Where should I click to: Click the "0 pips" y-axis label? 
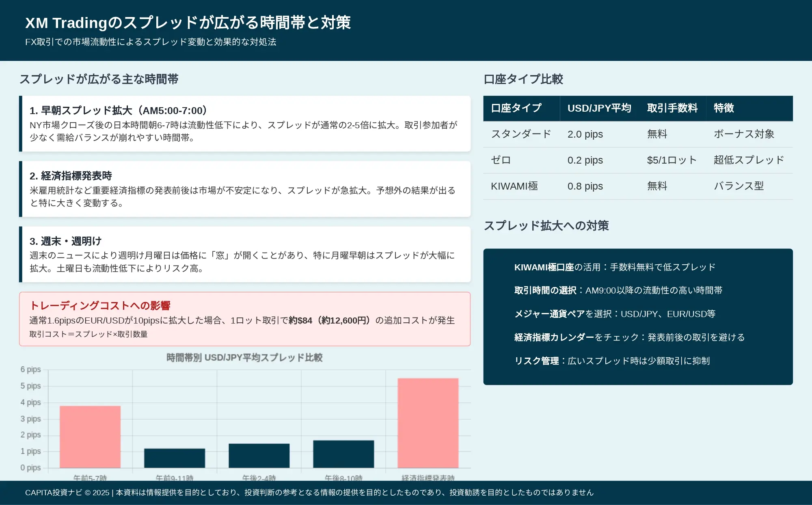tap(31, 468)
